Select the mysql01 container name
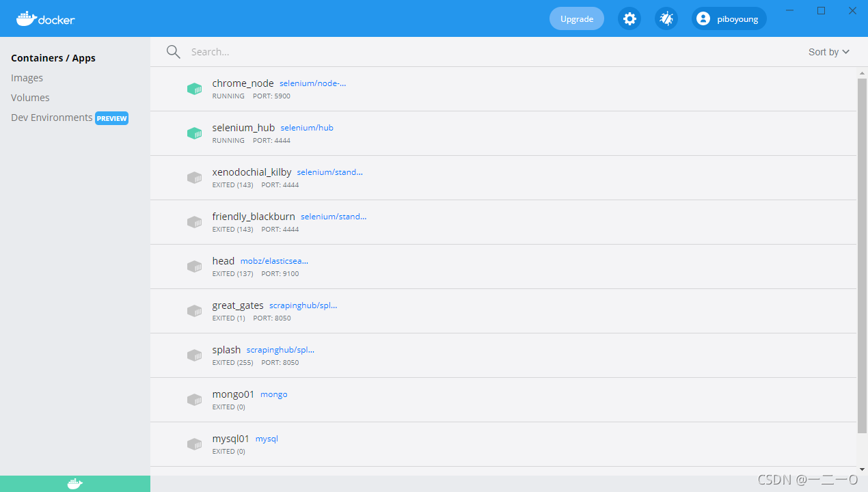The height and width of the screenshot is (492, 868). coord(231,439)
